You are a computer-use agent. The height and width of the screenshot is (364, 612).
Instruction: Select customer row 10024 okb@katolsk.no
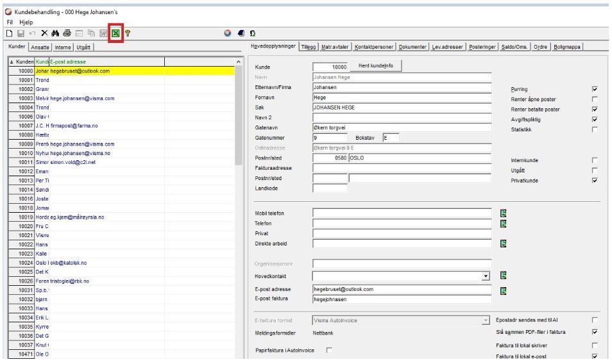(x=121, y=263)
